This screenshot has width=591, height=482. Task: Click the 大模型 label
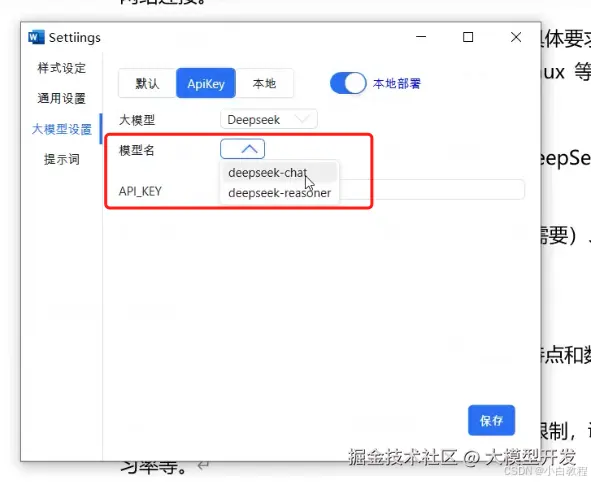coord(137,120)
